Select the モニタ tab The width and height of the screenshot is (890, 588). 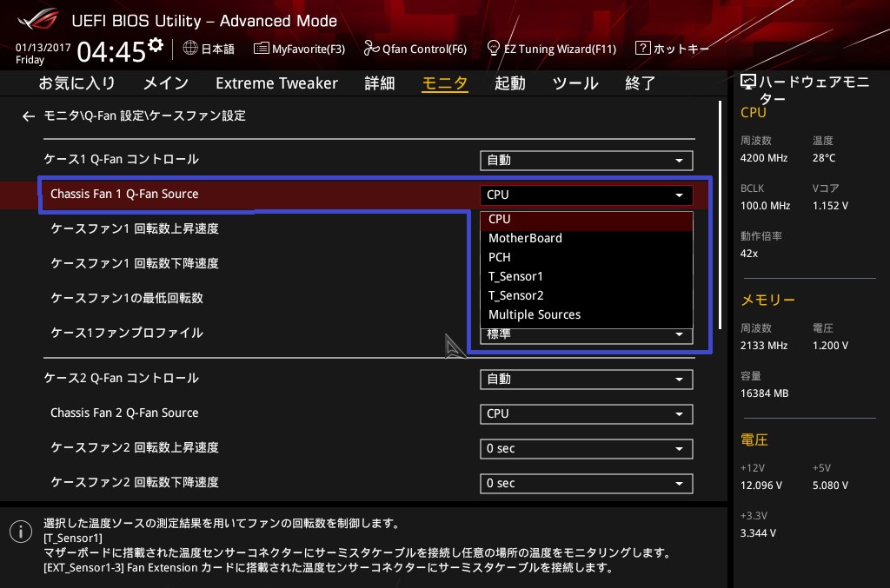click(445, 83)
